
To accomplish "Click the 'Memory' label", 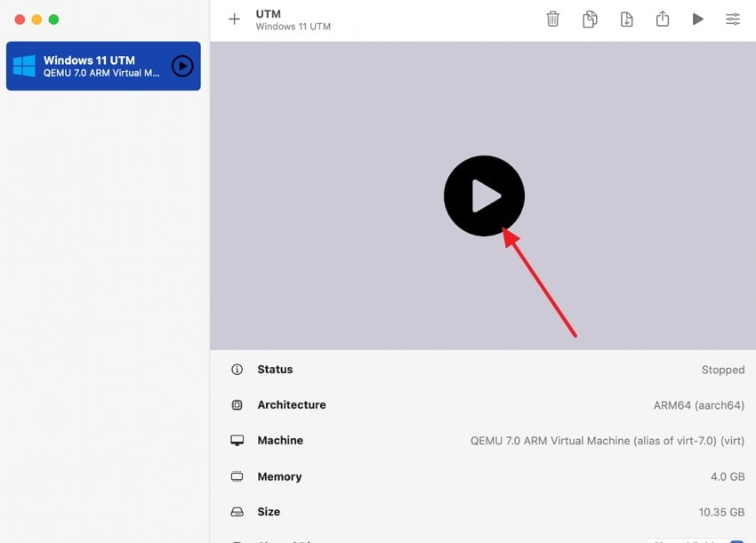I will click(279, 476).
